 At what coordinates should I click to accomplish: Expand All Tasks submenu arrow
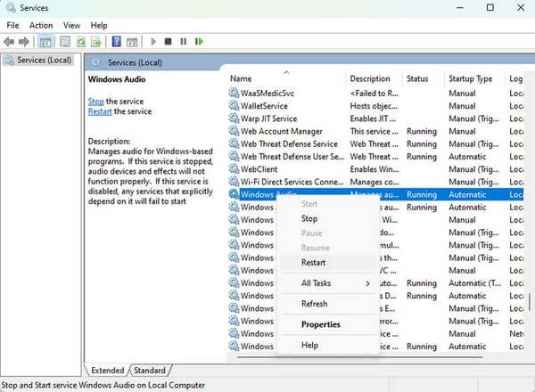[367, 283]
